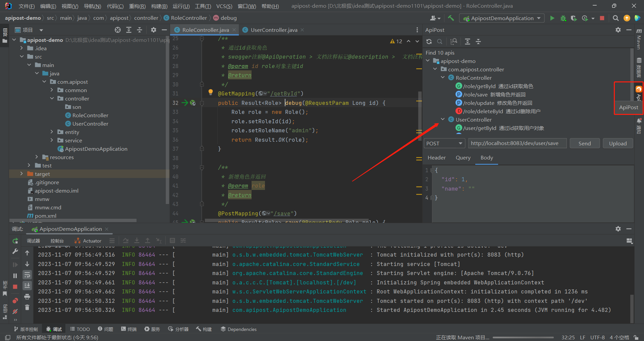This screenshot has height=341, width=644.
Task: Switch to the UserController.java editor tab
Action: pyautogui.click(x=274, y=30)
